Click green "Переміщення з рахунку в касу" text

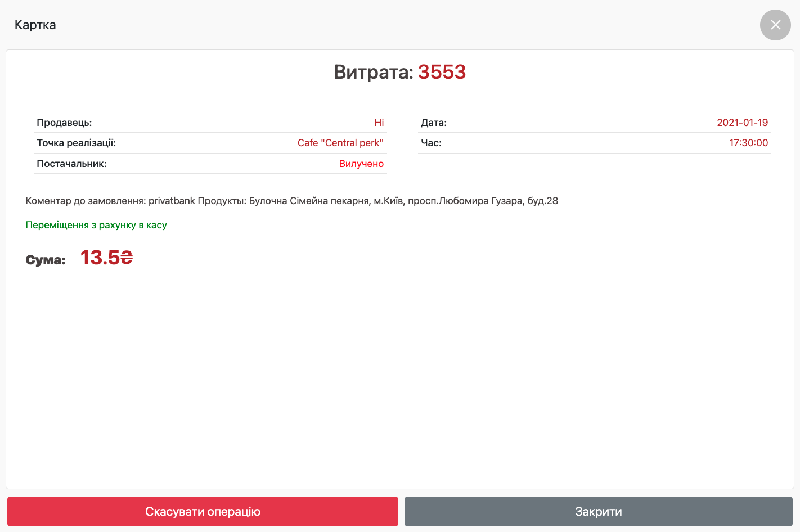(96, 225)
